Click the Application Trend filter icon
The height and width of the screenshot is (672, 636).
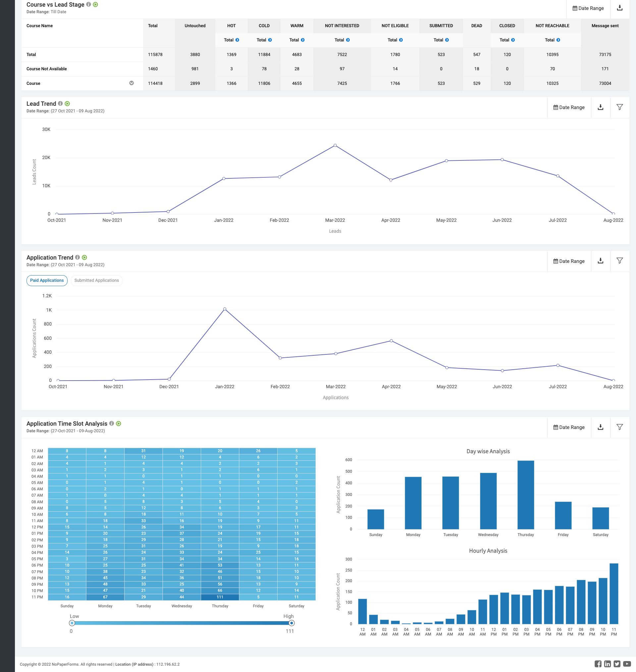pos(619,261)
